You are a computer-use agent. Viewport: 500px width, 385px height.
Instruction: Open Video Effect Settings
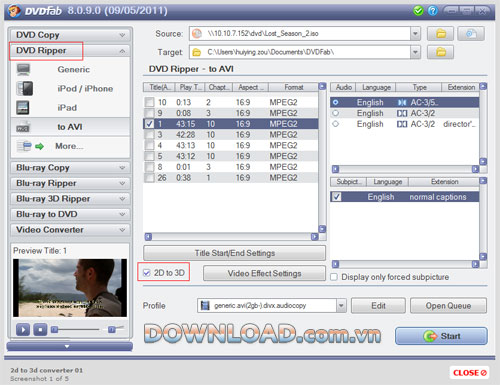(264, 273)
